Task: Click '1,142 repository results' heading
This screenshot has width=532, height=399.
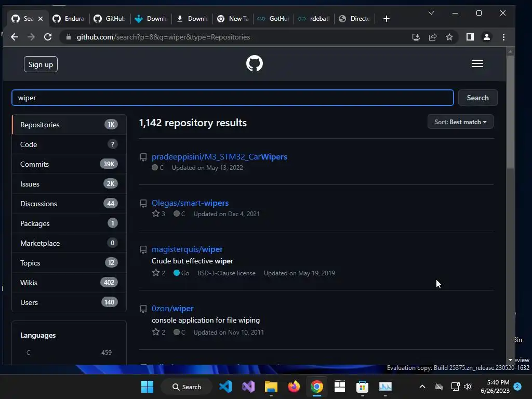Action: 193,123
